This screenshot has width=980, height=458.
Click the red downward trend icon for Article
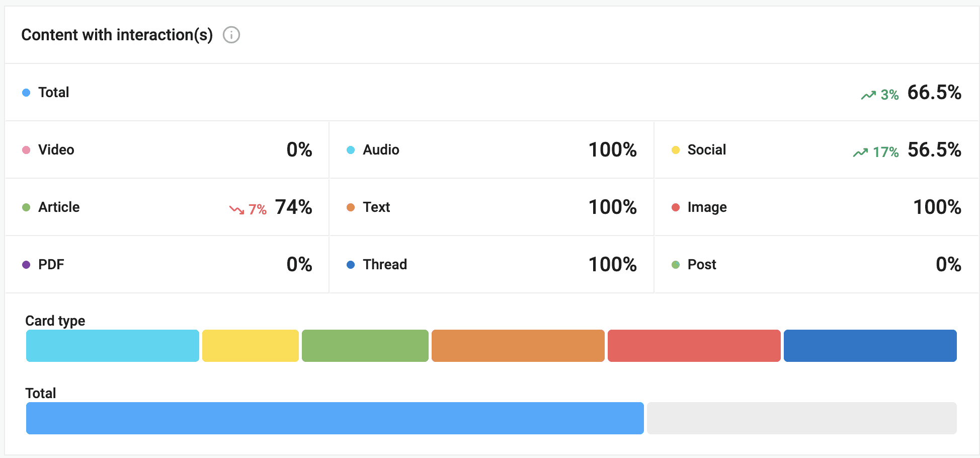(237, 209)
